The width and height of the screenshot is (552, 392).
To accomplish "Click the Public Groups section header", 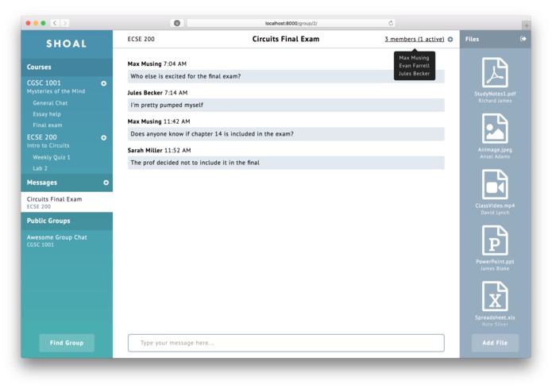I will coord(67,221).
